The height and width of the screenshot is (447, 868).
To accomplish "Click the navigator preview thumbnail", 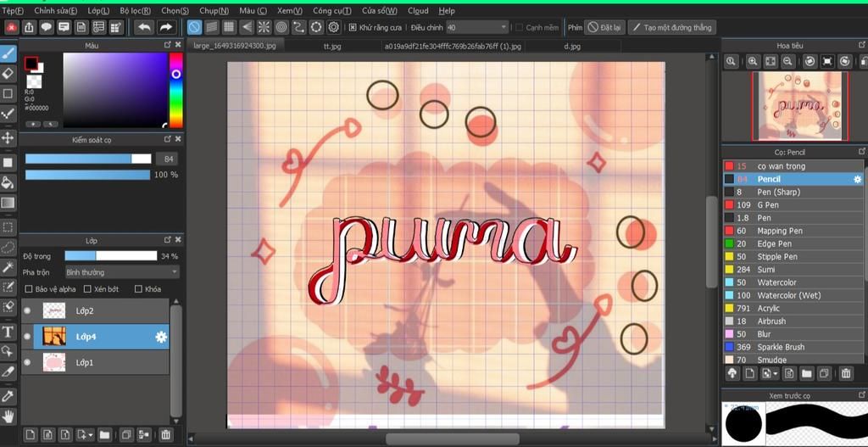I will [798, 106].
